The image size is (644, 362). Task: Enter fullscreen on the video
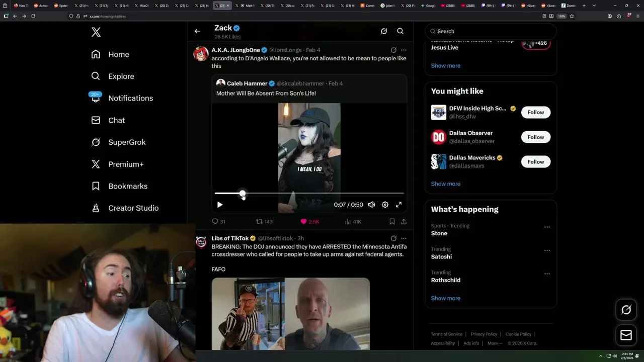(398, 205)
